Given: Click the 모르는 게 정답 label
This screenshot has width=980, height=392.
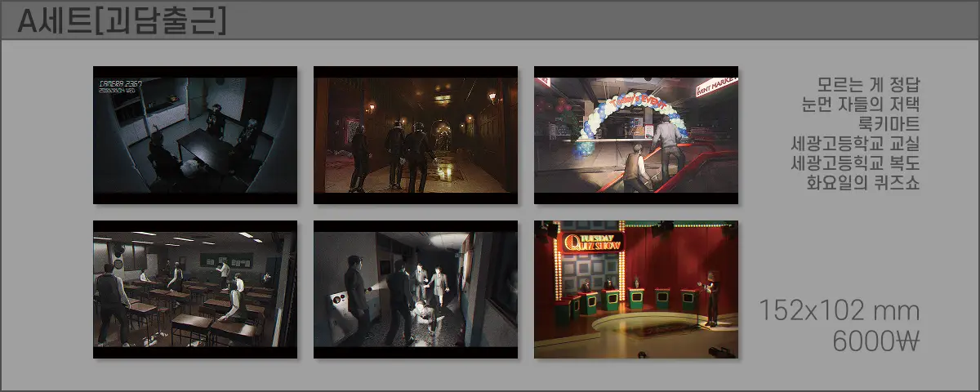Looking at the screenshot, I should (x=868, y=85).
